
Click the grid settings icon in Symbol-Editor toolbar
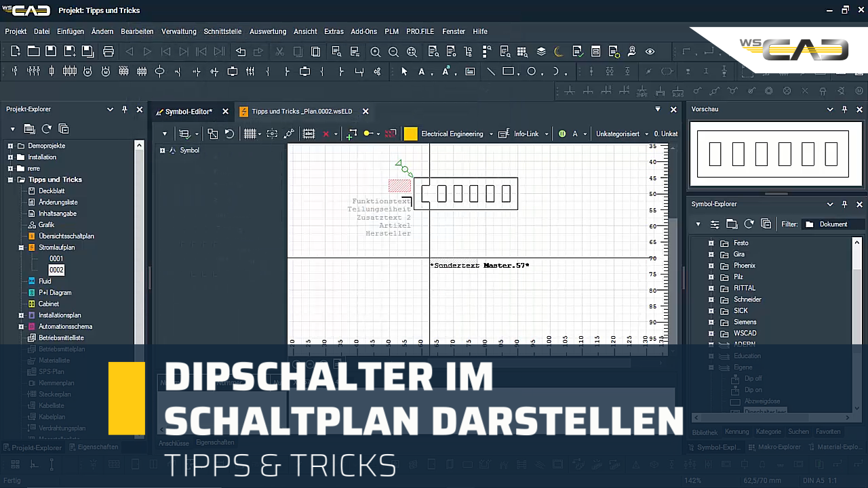(250, 134)
